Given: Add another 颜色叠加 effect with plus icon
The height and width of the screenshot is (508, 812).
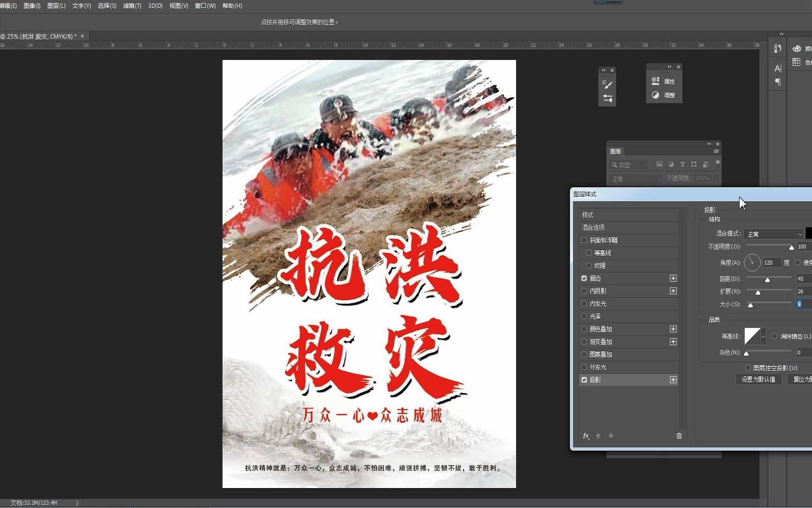Looking at the screenshot, I should (673, 329).
